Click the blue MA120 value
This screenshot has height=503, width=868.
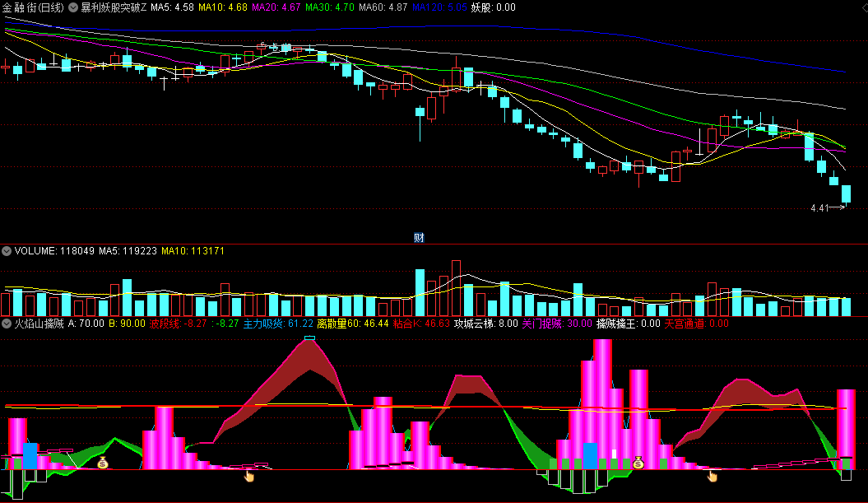pyautogui.click(x=439, y=7)
